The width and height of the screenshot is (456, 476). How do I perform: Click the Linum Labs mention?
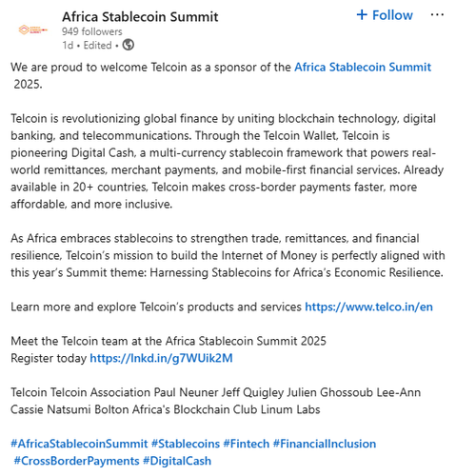(290, 409)
